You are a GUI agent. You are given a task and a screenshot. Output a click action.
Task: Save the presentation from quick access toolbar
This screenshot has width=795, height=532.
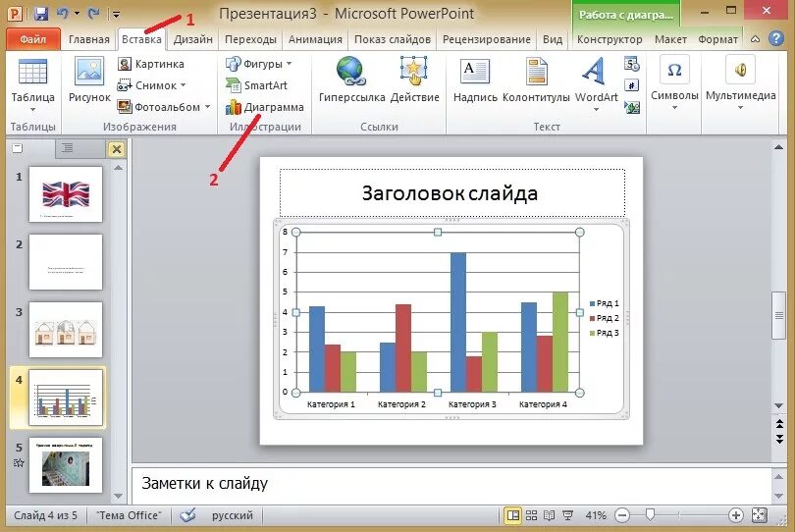(41, 14)
